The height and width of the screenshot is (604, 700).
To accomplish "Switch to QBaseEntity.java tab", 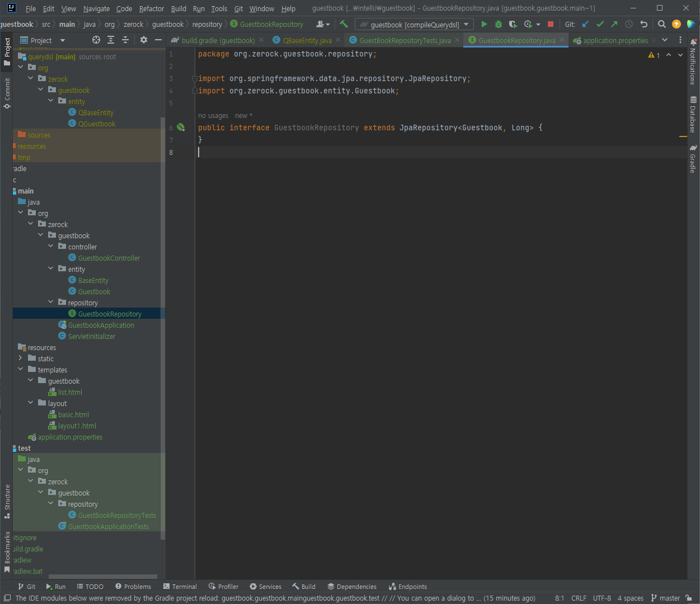I will (307, 40).
